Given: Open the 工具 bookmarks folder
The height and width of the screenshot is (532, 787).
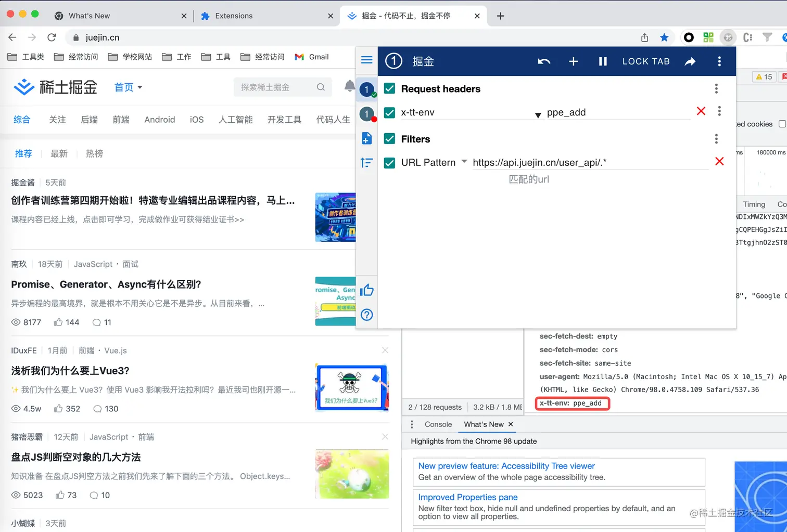Looking at the screenshot, I should (x=216, y=57).
